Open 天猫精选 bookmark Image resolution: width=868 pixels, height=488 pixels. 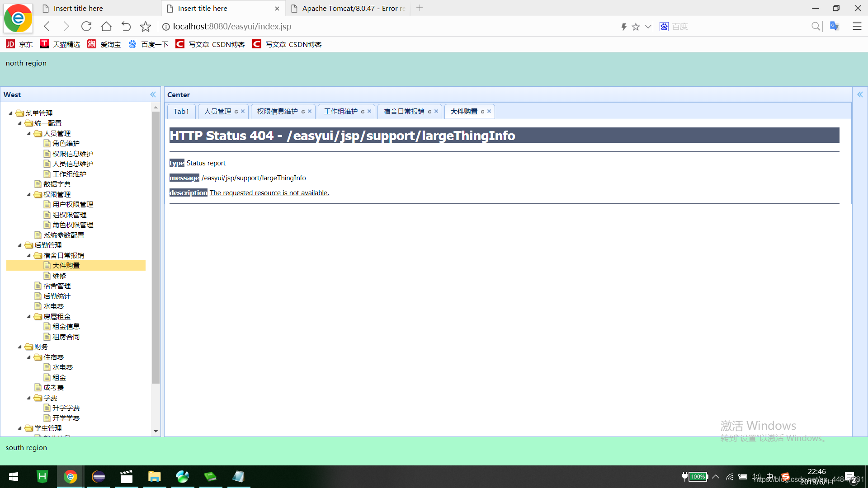click(60, 44)
